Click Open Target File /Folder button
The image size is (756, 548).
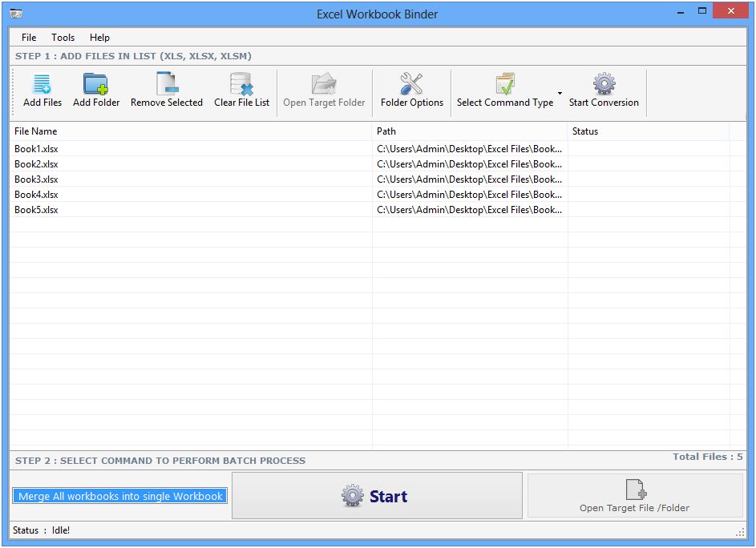635,495
